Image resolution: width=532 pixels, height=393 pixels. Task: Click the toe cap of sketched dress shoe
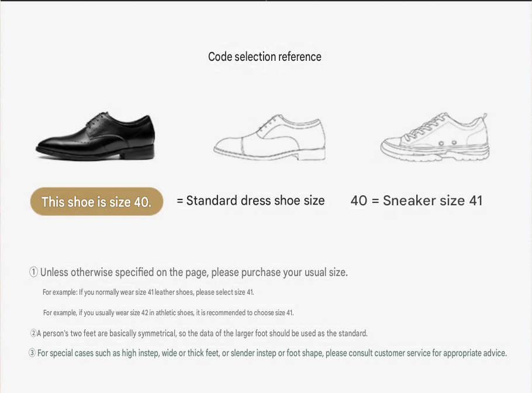(229, 146)
